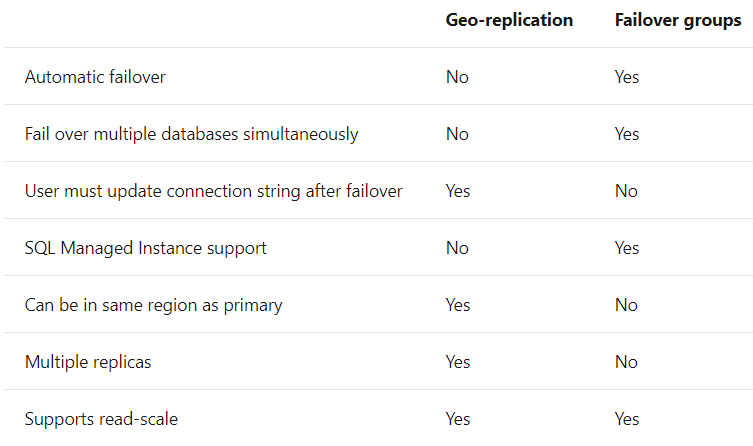Select the Supports read-scale row label
753x446 pixels.
(101, 419)
